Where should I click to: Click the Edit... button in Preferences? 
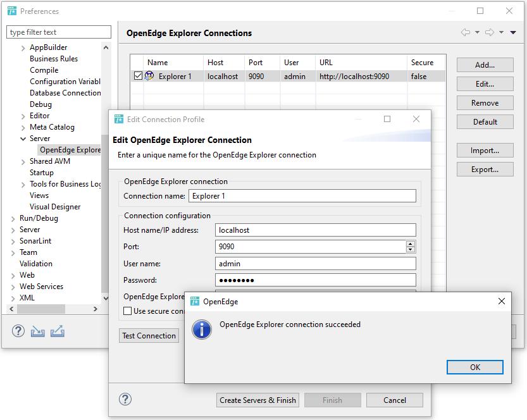pos(485,84)
